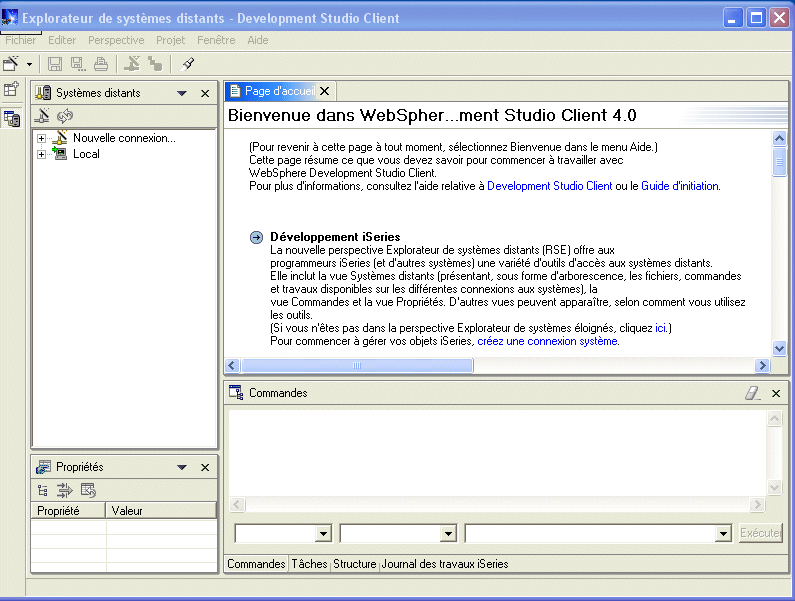Screen dimensions: 795x601
Task: Click restore default value icon in Propriétés
Action: pos(88,490)
